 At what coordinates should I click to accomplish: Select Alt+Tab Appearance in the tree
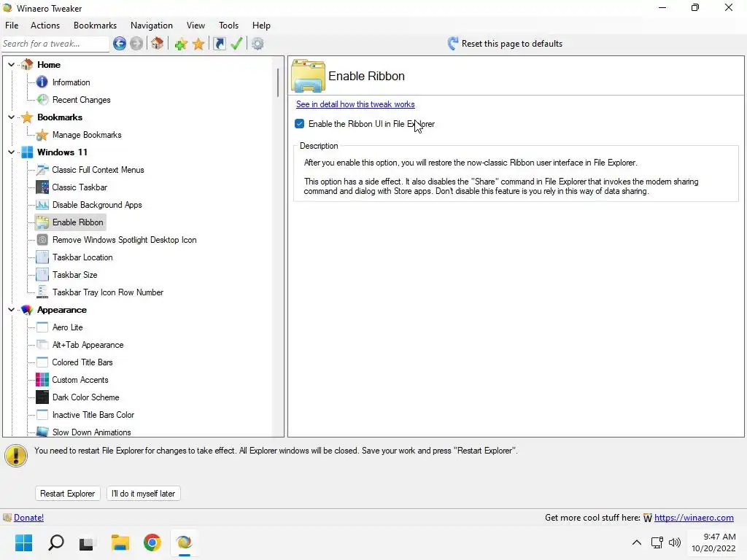point(88,345)
